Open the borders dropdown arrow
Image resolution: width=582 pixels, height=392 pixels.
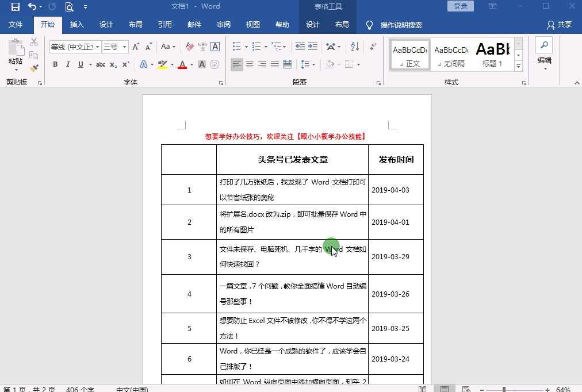click(358, 64)
